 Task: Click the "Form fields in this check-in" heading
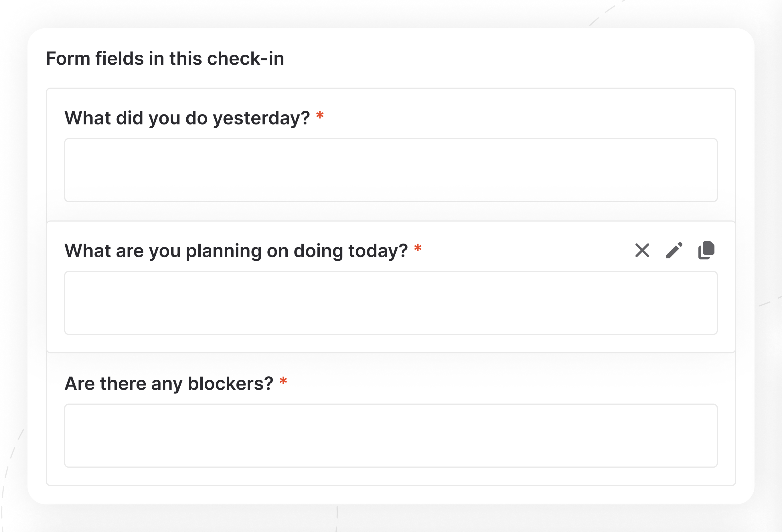pyautogui.click(x=165, y=59)
